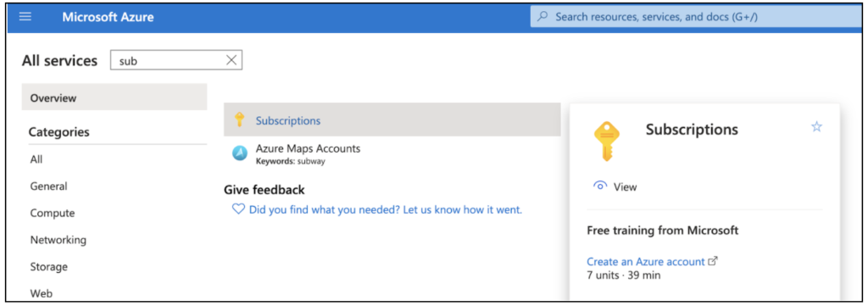Screen dimensions: 868x306
Task: Click the '7 units · 39 min' text
Action: [x=623, y=275]
